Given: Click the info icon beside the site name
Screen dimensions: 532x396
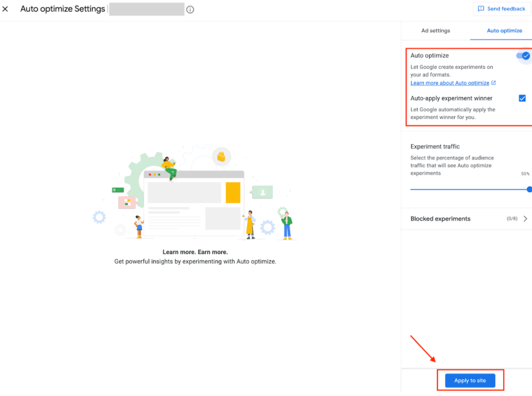Looking at the screenshot, I should coord(190,10).
